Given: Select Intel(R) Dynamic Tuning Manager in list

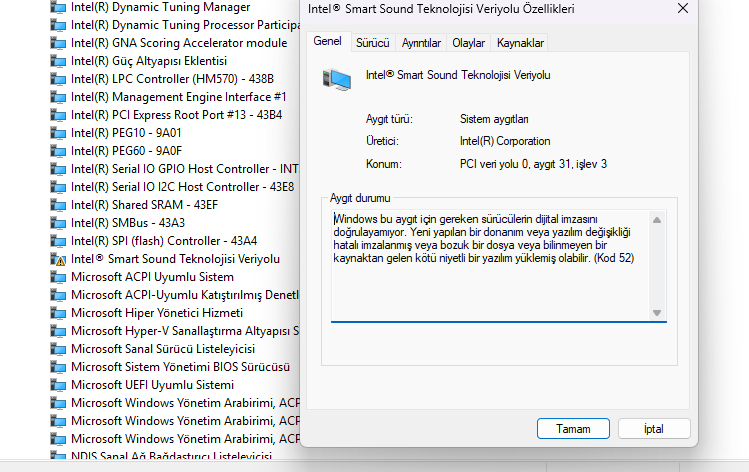Looking at the screenshot, I should tap(160, 7).
